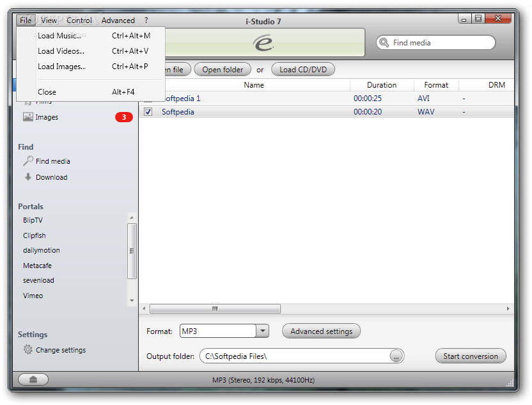This screenshot has height=405, width=532.
Task: Open Change settings link in sidebar
Action: (x=61, y=350)
